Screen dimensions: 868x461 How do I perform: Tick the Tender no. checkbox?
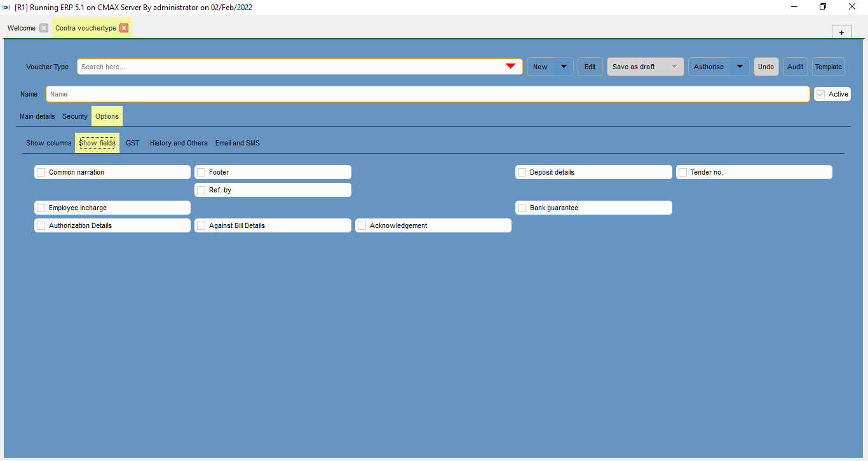pos(683,172)
